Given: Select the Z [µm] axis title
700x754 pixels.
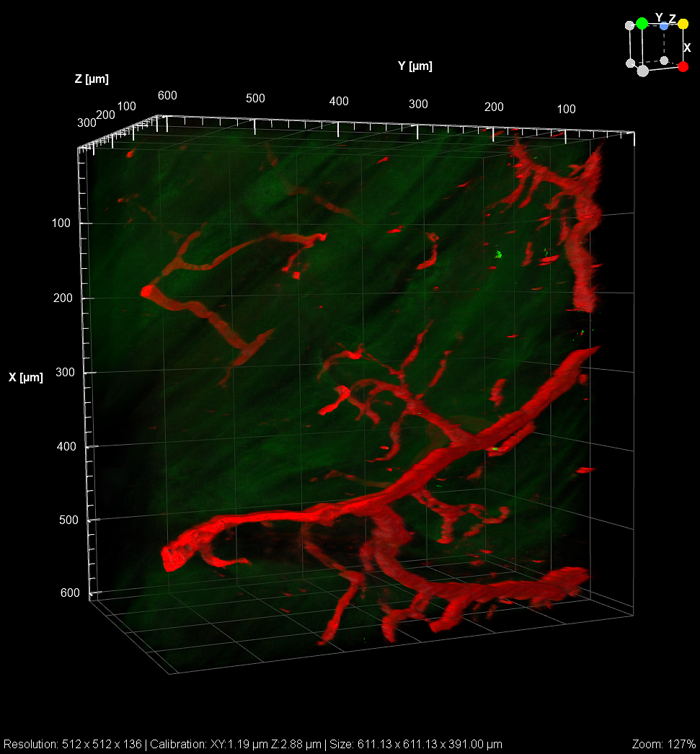Looking at the screenshot, I should 92,79.
